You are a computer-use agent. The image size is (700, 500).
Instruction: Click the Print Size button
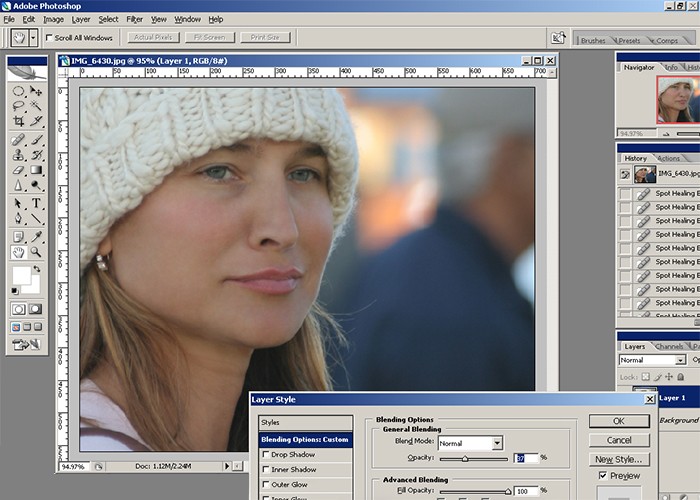[265, 38]
